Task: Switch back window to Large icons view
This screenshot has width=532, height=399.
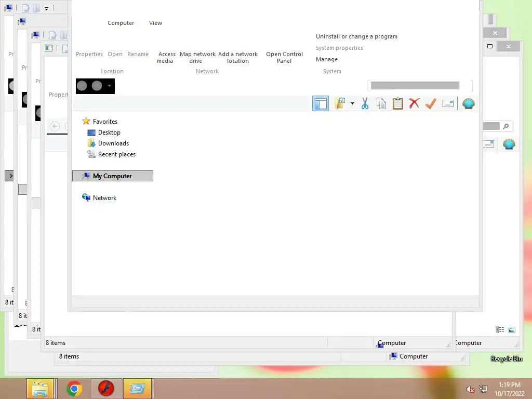Action: 512,330
